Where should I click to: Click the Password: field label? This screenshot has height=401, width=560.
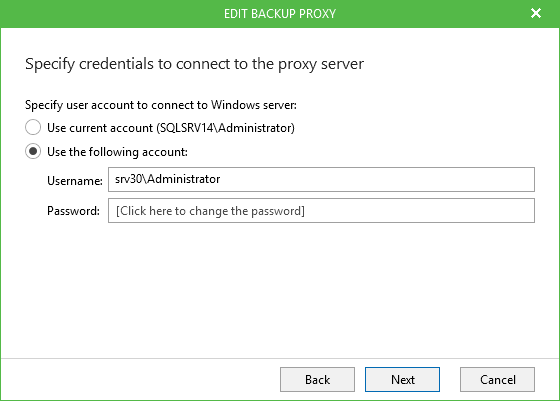click(x=74, y=211)
